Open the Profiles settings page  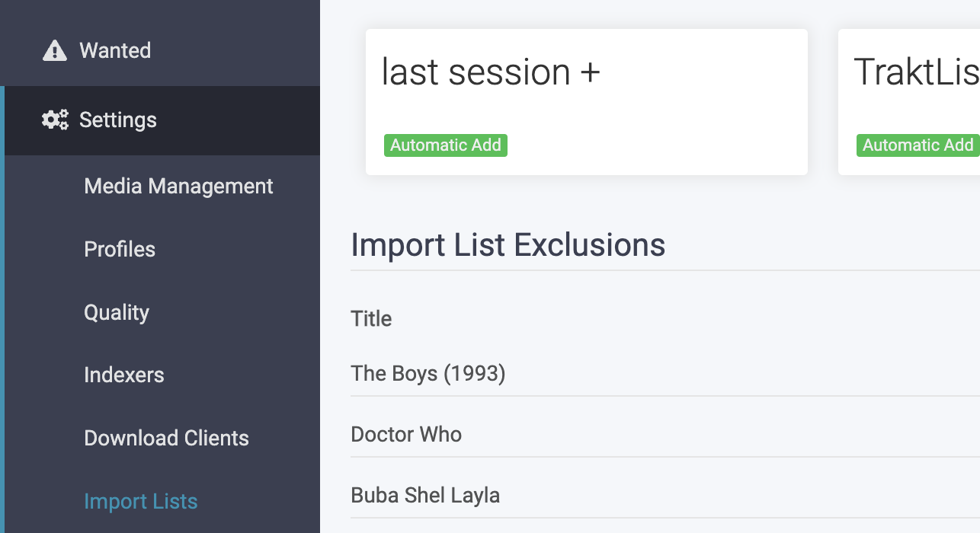point(120,250)
